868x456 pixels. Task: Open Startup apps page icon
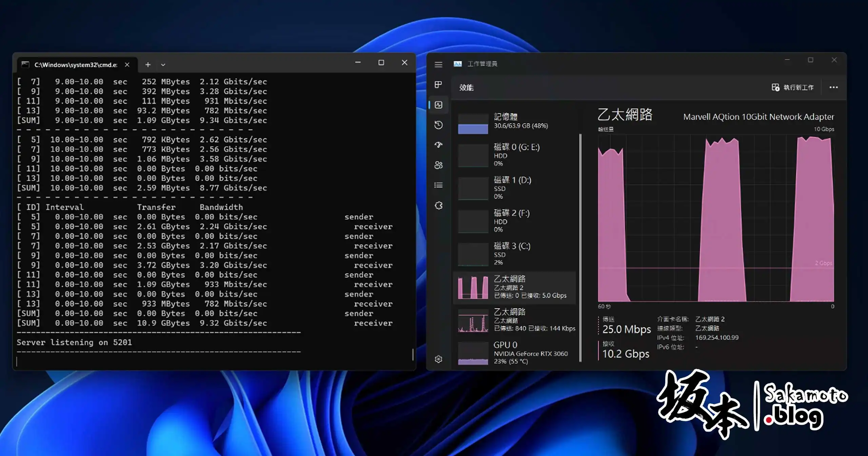coord(438,145)
